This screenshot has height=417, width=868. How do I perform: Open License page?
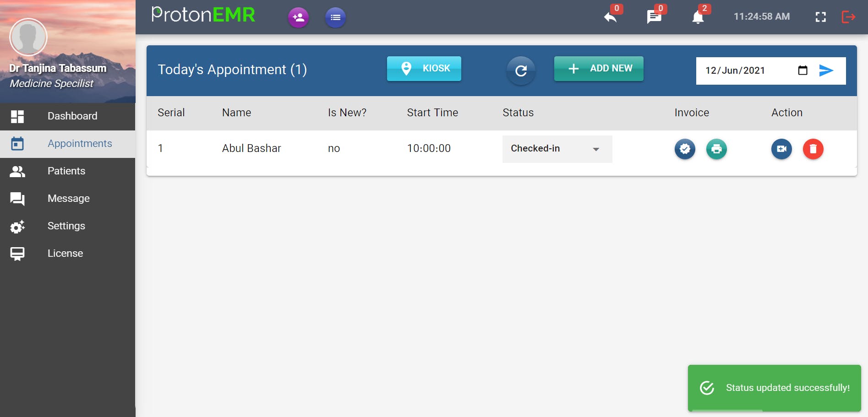click(x=67, y=254)
